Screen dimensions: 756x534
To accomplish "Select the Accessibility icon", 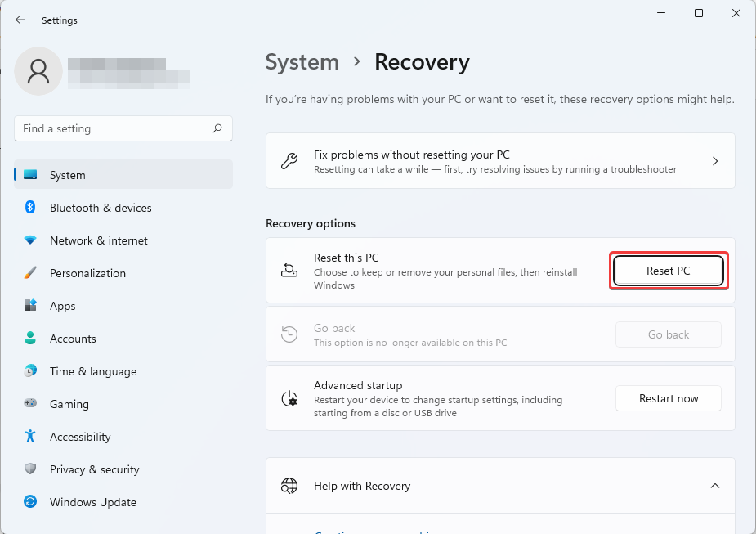I will click(31, 437).
